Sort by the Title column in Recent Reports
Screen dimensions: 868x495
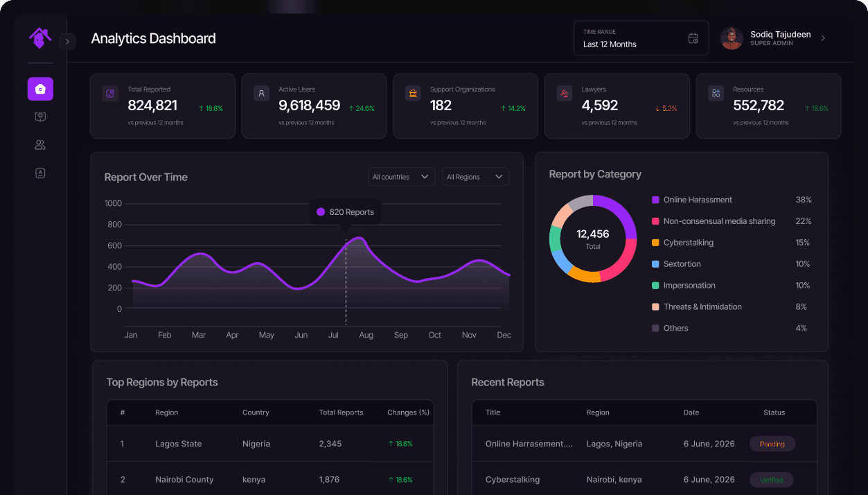[x=493, y=412]
